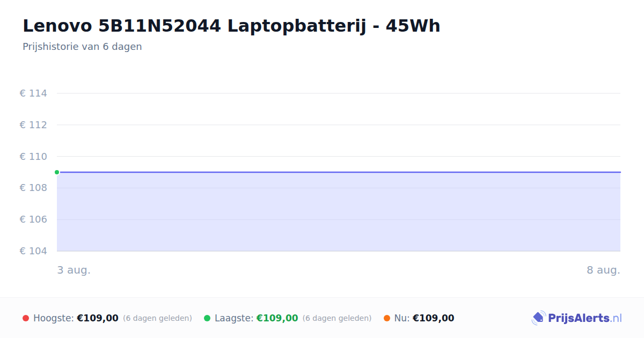Image resolution: width=644 pixels, height=338 pixels.
Task: Click the Prijshistorie van 6 dagen subtitle
Action: point(82,47)
